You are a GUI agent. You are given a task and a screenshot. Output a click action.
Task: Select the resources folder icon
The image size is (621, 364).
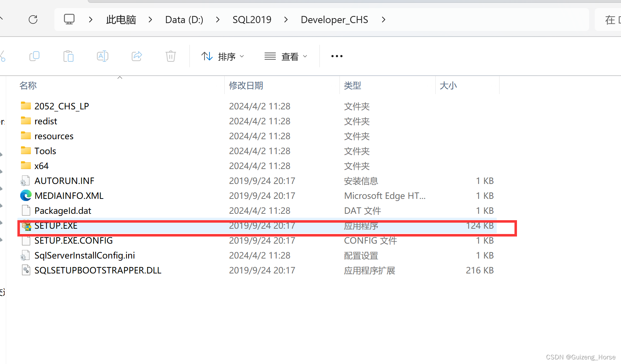26,135
